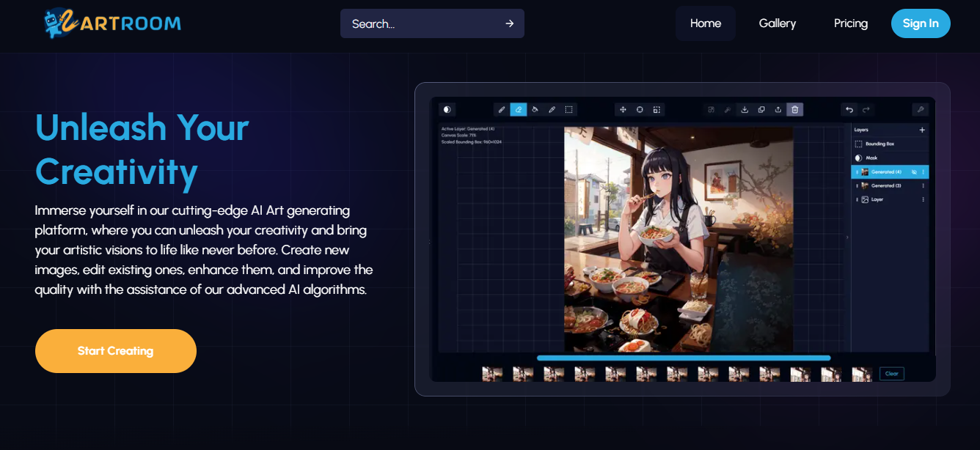Select the Bounding Box row in Layers
980x450 pixels.
(890, 144)
